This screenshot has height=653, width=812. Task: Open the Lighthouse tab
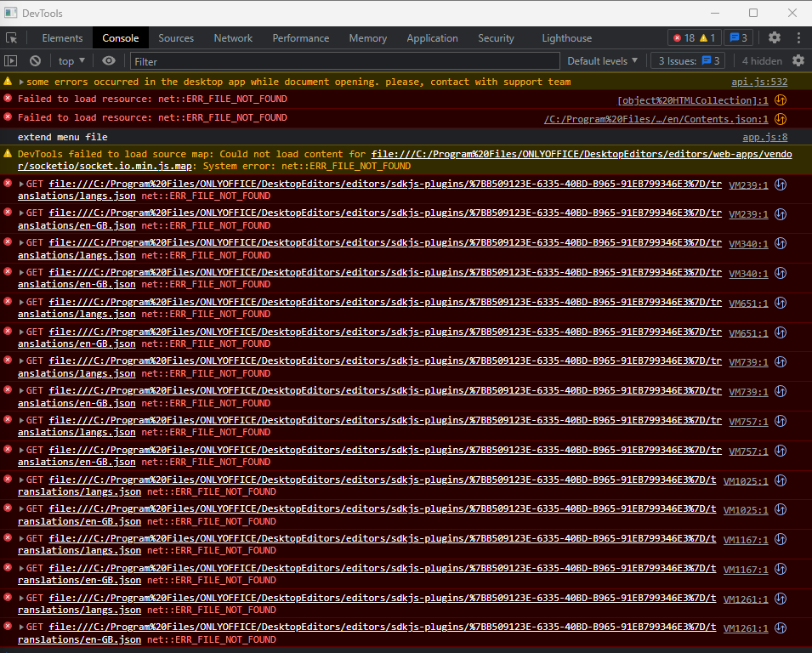pyautogui.click(x=566, y=38)
